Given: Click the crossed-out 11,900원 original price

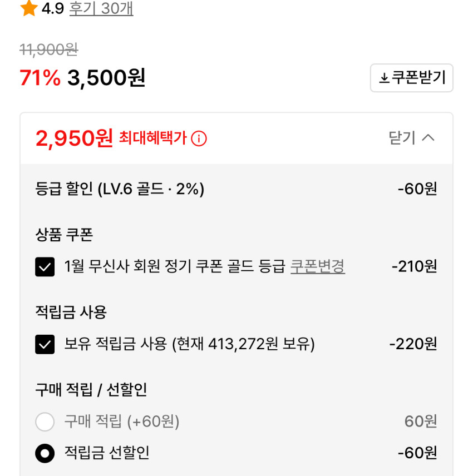Looking at the screenshot, I should pos(48,50).
